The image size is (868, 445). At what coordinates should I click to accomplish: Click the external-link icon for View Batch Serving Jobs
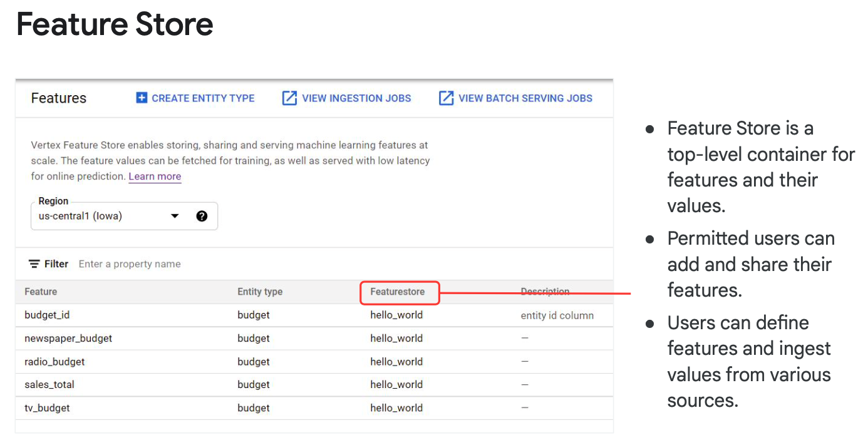pyautogui.click(x=446, y=98)
